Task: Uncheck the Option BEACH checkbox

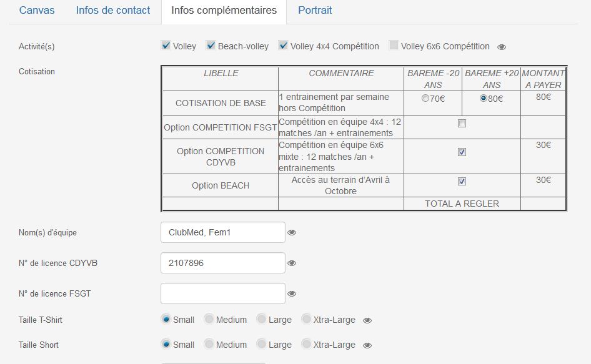Action: point(462,181)
